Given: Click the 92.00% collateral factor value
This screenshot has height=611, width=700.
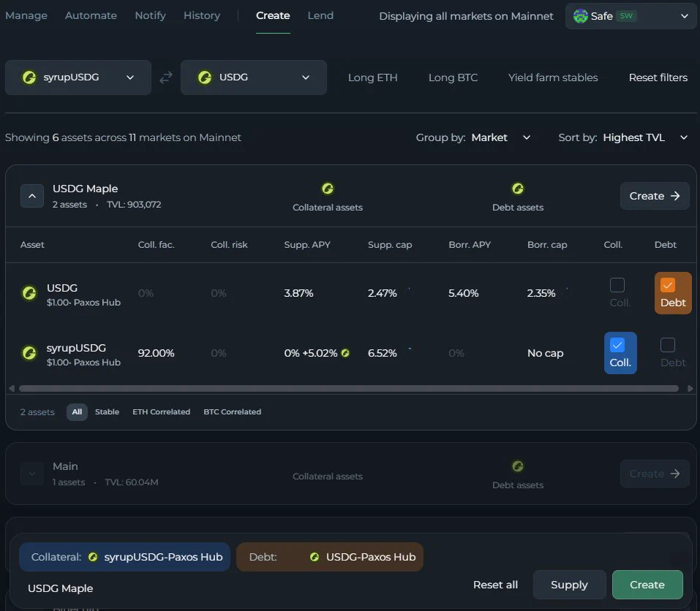Looking at the screenshot, I should (157, 353).
